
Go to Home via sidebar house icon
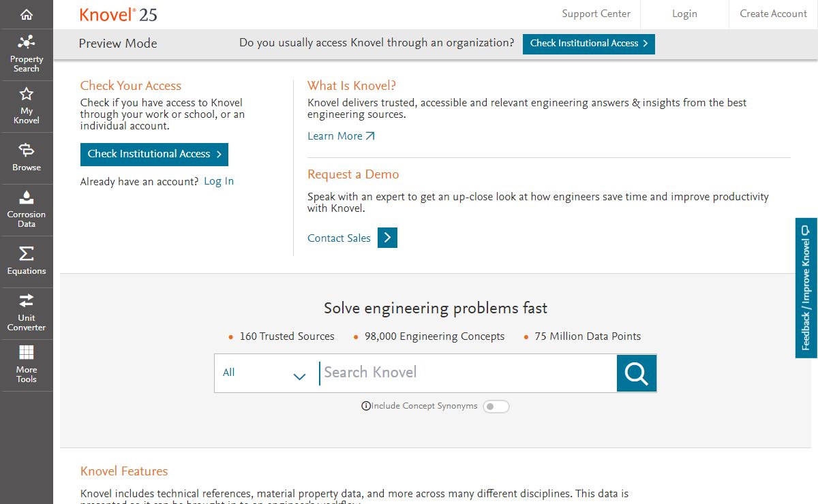tap(27, 14)
